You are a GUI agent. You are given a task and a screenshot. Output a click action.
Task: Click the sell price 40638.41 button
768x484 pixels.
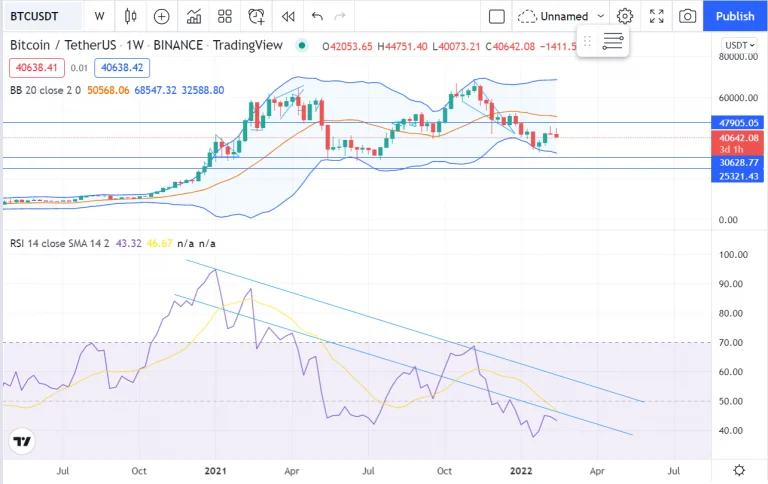[x=37, y=68]
